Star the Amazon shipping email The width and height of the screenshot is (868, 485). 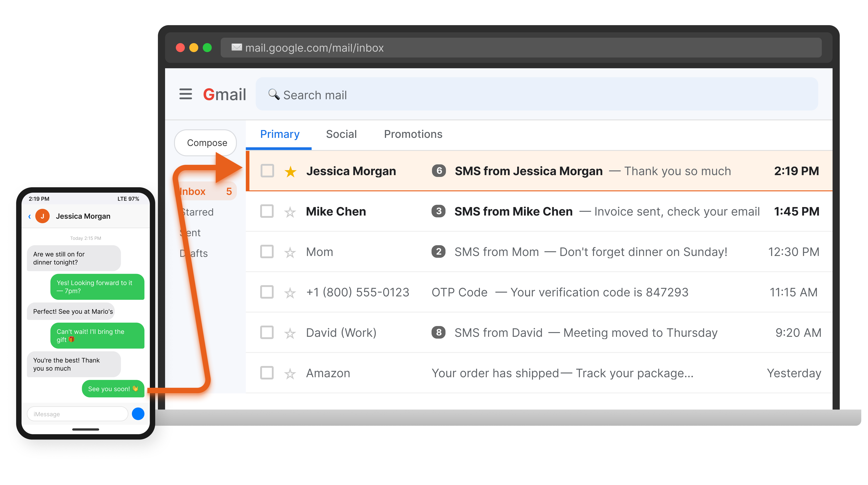(x=290, y=373)
